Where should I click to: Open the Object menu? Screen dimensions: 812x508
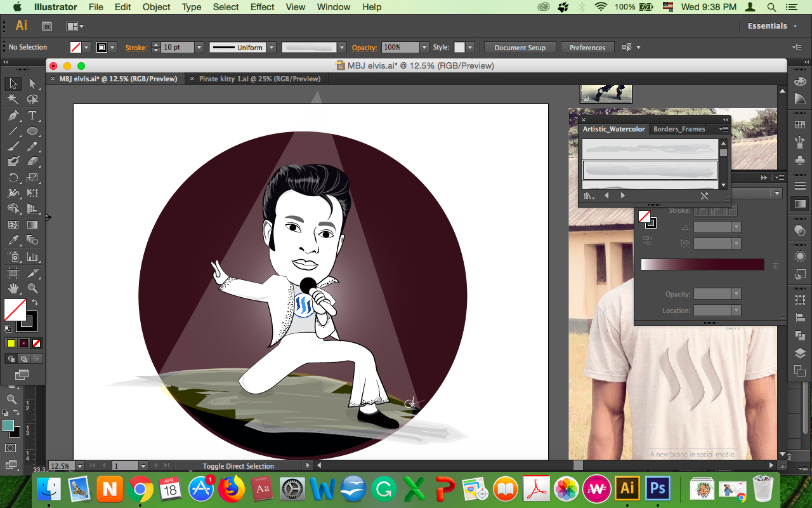156,7
